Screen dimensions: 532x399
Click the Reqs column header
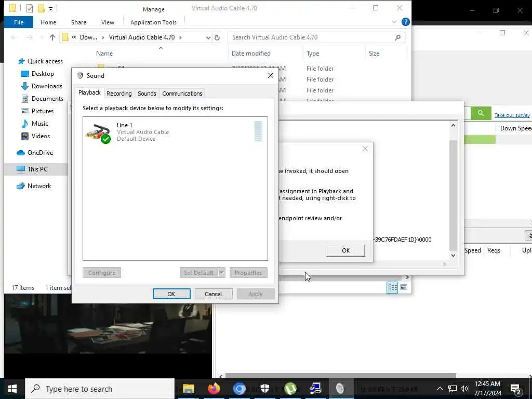click(494, 250)
